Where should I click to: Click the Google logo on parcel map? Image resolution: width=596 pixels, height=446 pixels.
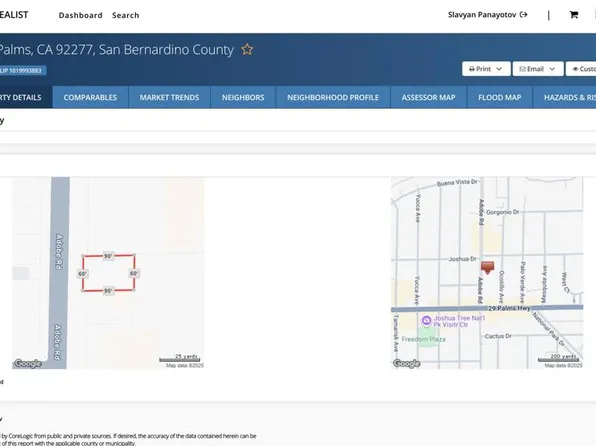click(x=27, y=363)
